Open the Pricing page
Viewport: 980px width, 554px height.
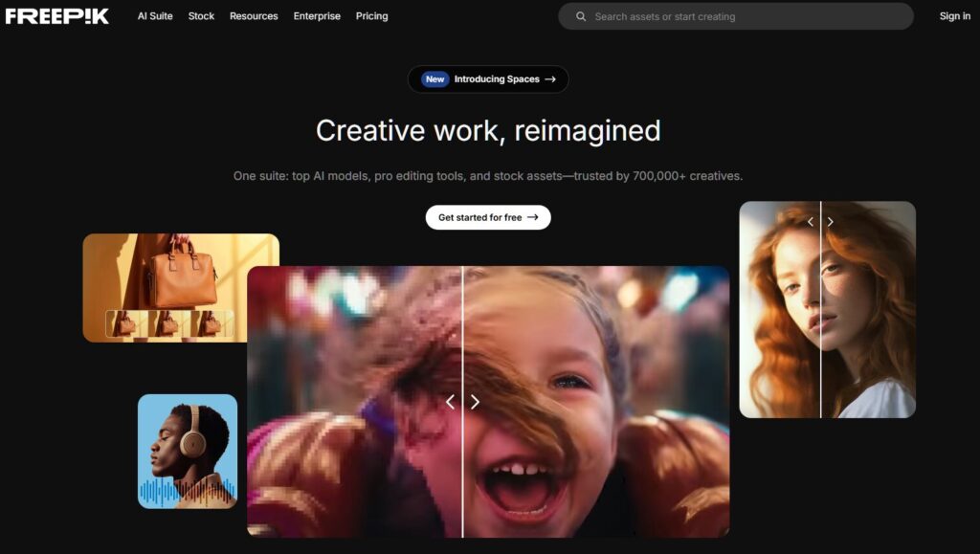[x=371, y=16]
